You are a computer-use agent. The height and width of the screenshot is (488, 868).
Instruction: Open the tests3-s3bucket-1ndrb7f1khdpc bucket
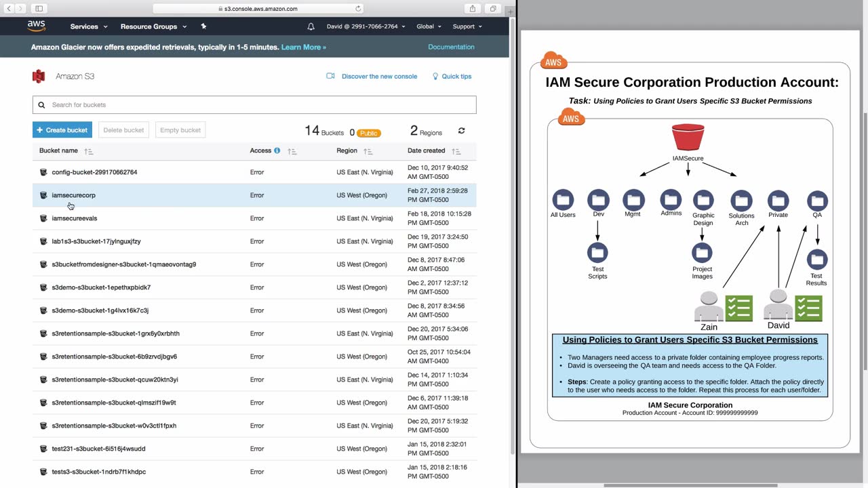tap(98, 472)
